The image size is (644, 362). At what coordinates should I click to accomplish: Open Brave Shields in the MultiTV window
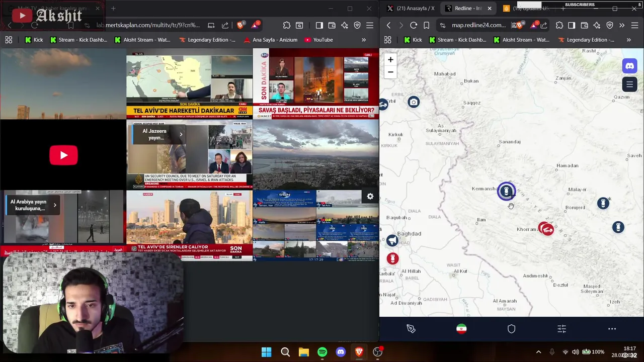[241, 25]
